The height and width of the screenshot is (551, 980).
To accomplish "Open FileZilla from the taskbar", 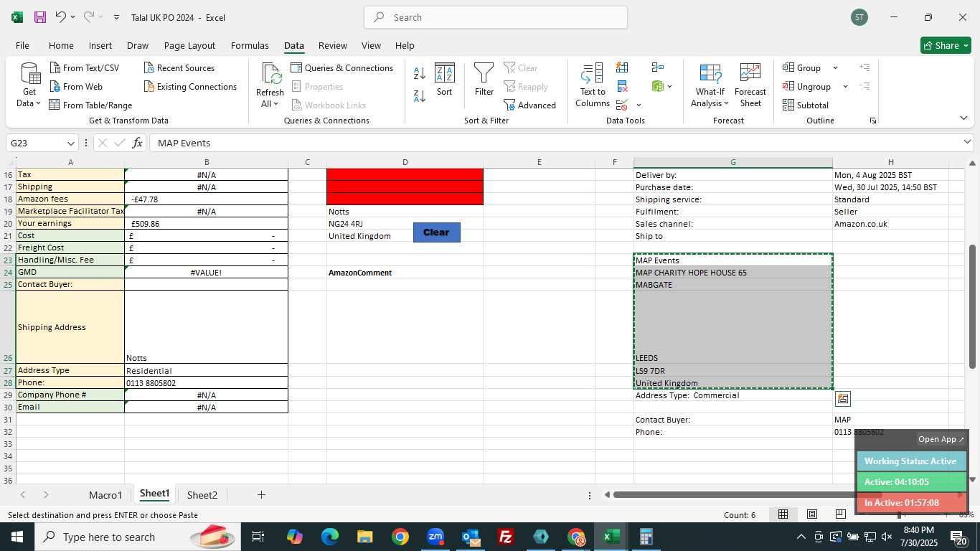I will click(x=506, y=537).
